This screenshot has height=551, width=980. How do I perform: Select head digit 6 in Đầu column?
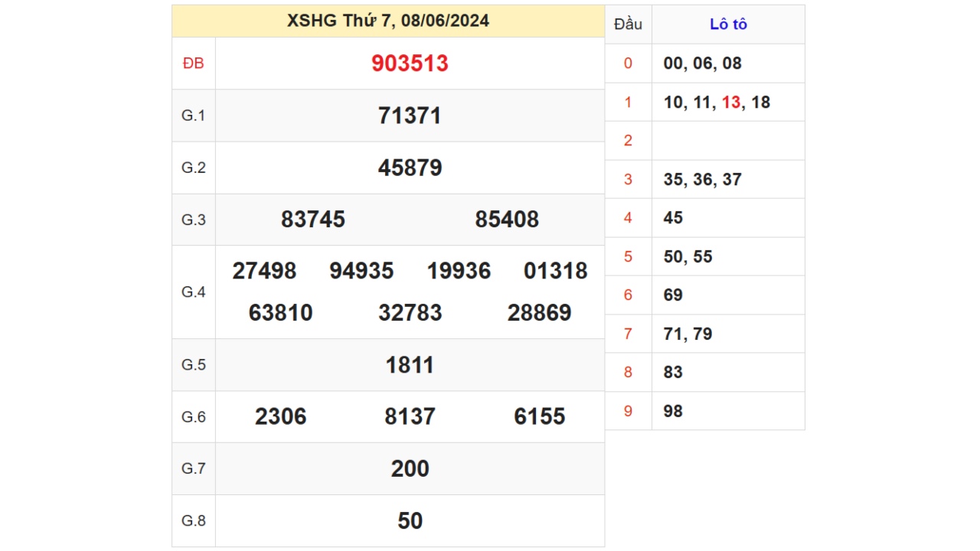[629, 295]
